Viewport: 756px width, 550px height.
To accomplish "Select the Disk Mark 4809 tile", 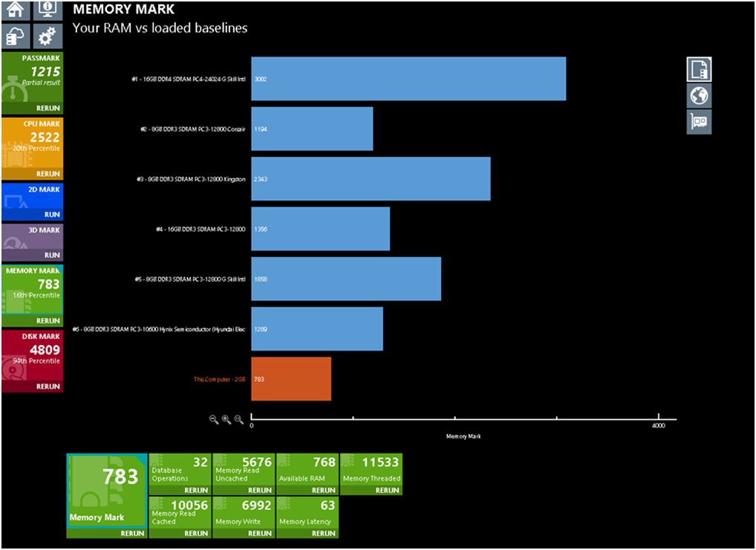I will 32,355.
